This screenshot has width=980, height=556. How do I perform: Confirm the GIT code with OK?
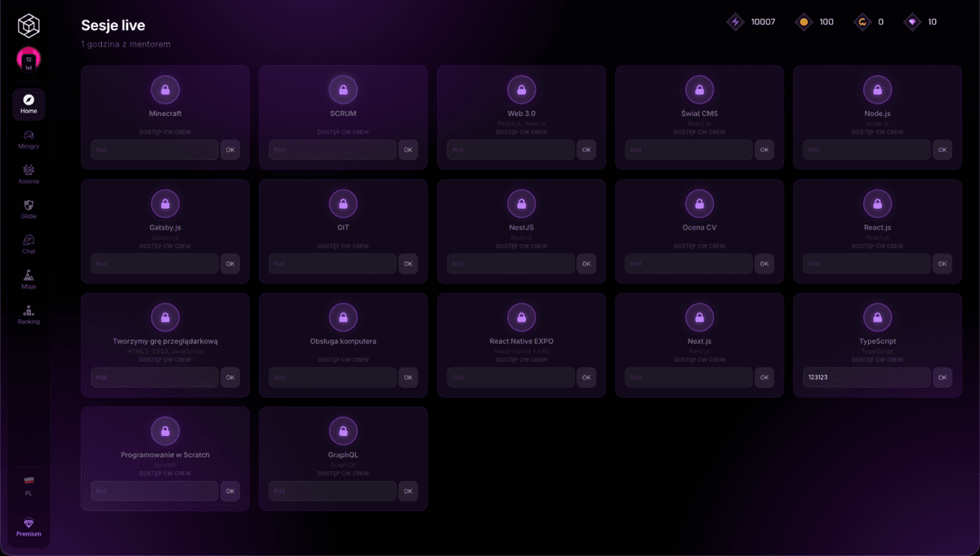click(x=408, y=264)
